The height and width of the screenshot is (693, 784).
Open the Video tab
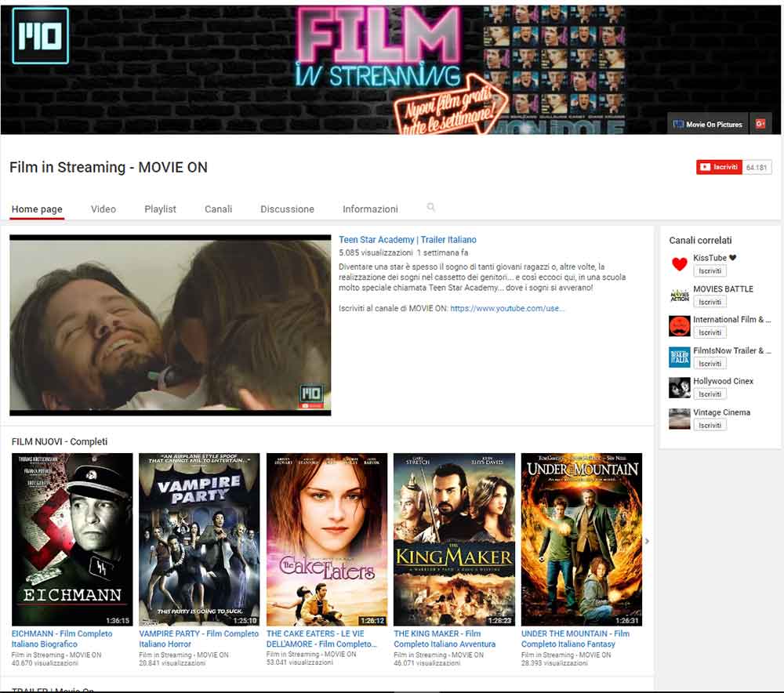103,209
